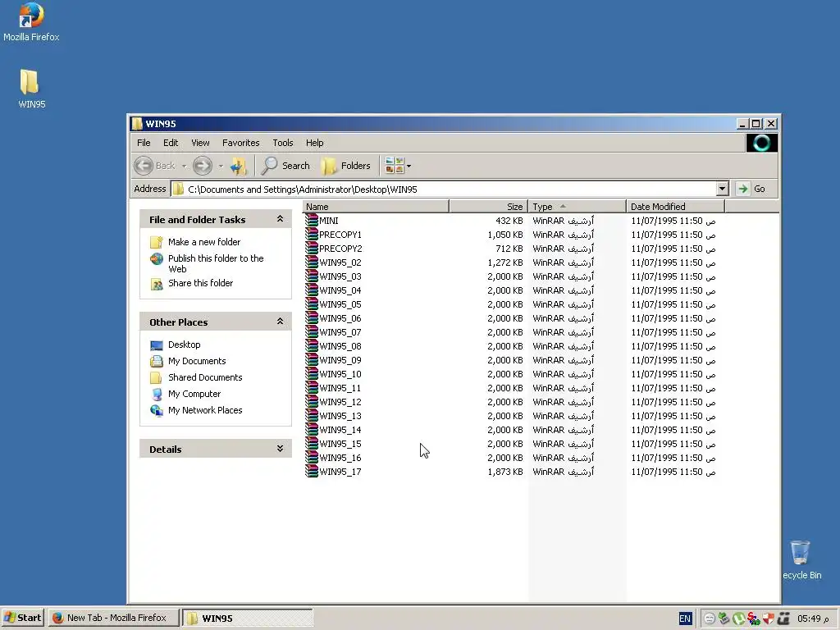
Task: Sort by Type column header
Action: (577, 207)
